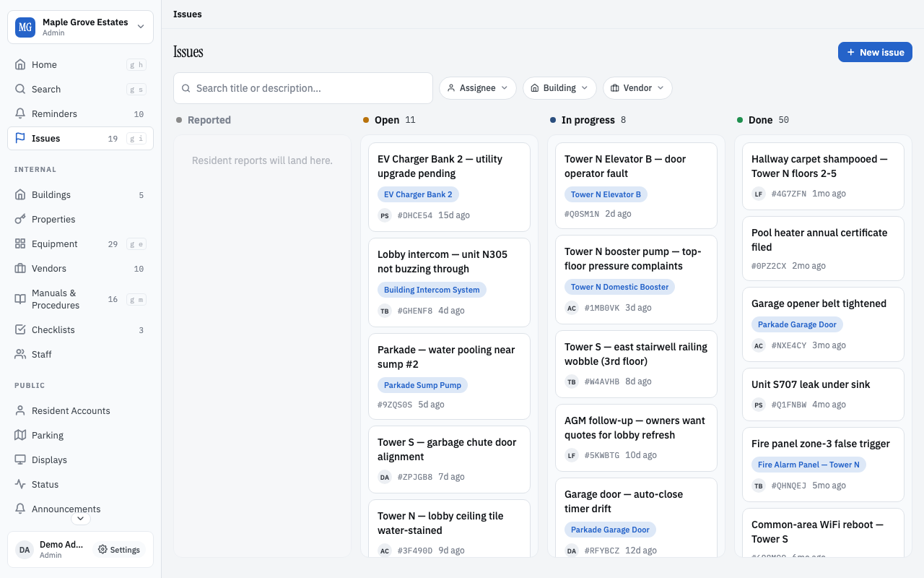Click AC avatar on Tower N booster pump card

click(x=572, y=308)
